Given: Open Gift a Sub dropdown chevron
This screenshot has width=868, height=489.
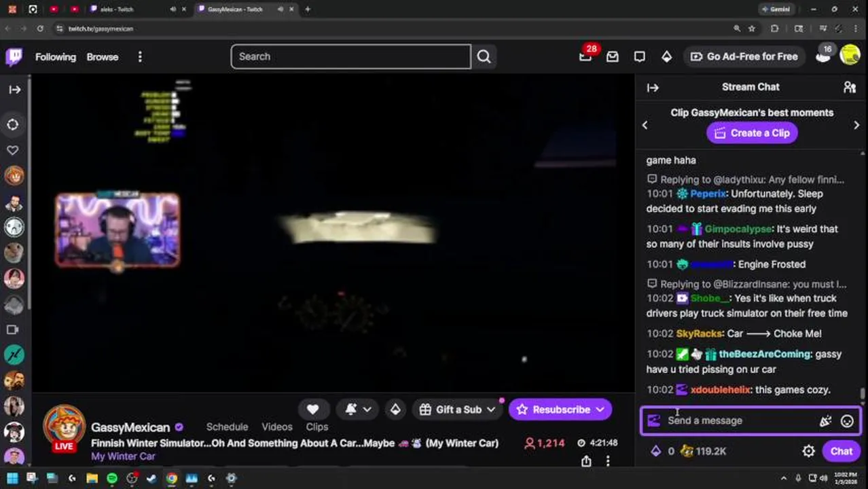Looking at the screenshot, I should 490,410.
